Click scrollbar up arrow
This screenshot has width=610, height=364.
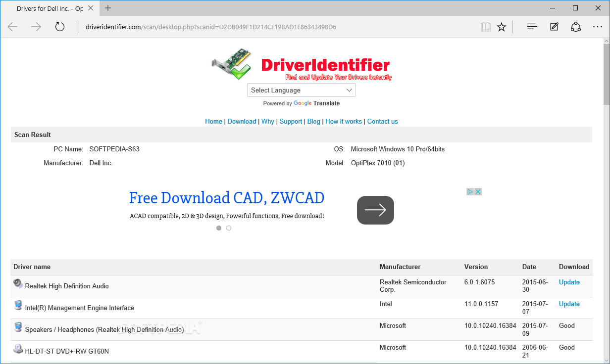click(606, 41)
